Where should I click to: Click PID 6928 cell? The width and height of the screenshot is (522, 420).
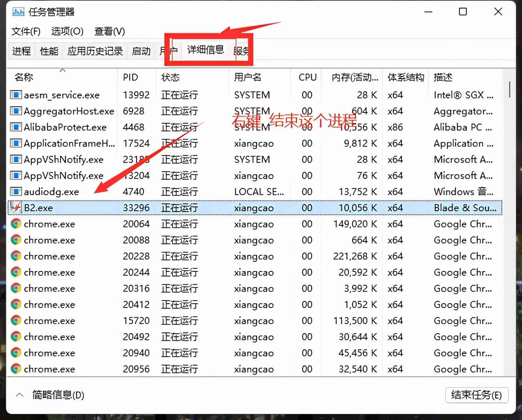click(133, 111)
